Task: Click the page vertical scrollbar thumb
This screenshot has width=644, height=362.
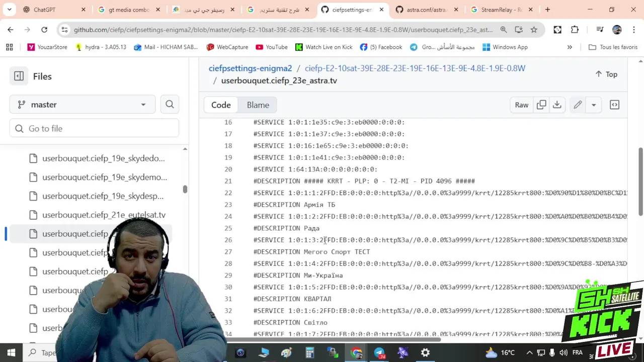Action: pyautogui.click(x=640, y=180)
